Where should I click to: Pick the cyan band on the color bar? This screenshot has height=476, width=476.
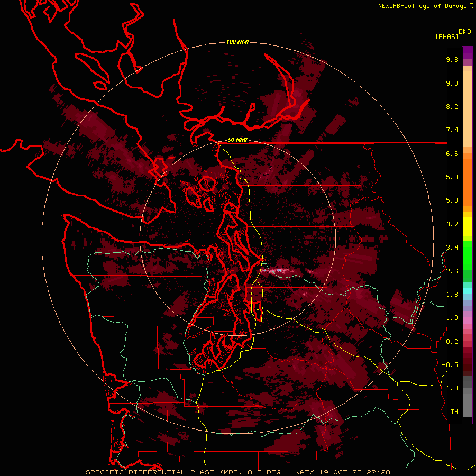click(x=467, y=291)
